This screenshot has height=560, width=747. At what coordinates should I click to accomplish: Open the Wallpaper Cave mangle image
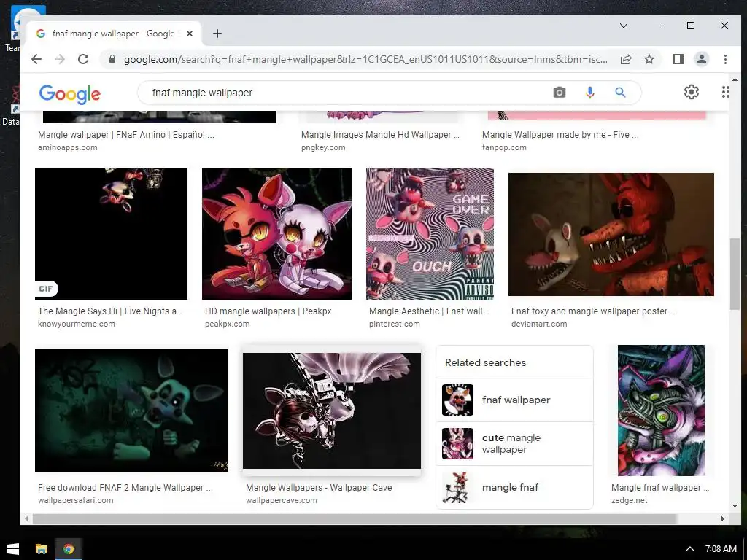pos(332,411)
